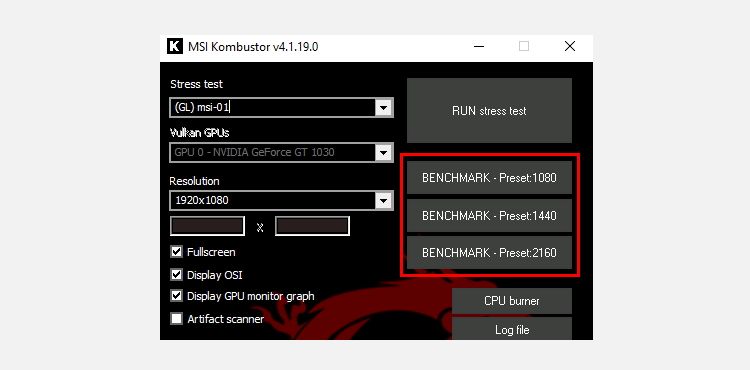The image size is (750, 370).
Task: Open the Resolution dropdown arrow
Action: (x=383, y=200)
